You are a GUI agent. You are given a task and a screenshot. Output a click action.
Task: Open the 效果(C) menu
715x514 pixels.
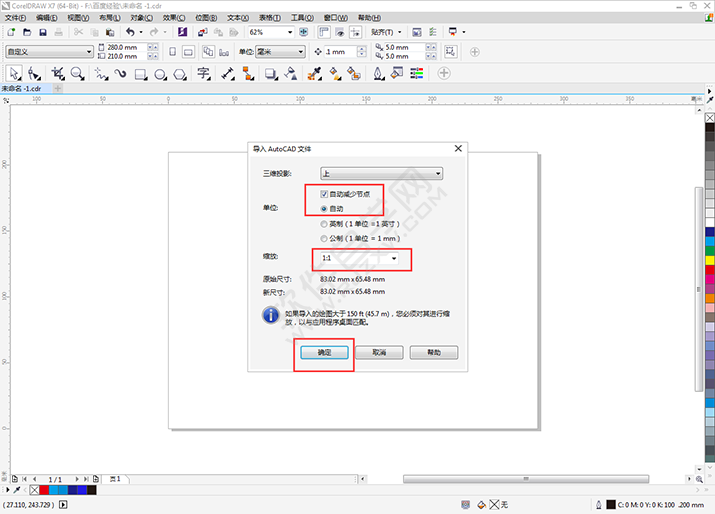(x=174, y=18)
